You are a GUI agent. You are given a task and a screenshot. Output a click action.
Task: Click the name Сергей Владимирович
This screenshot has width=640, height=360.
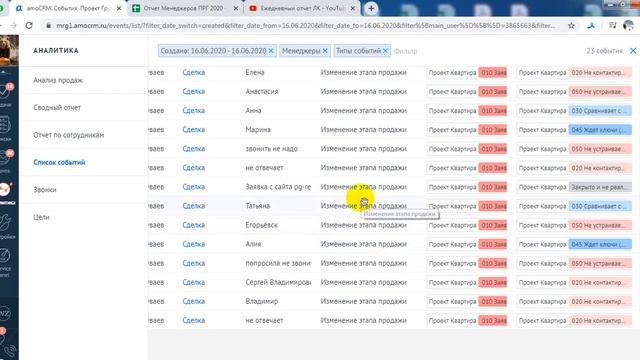[x=278, y=282]
